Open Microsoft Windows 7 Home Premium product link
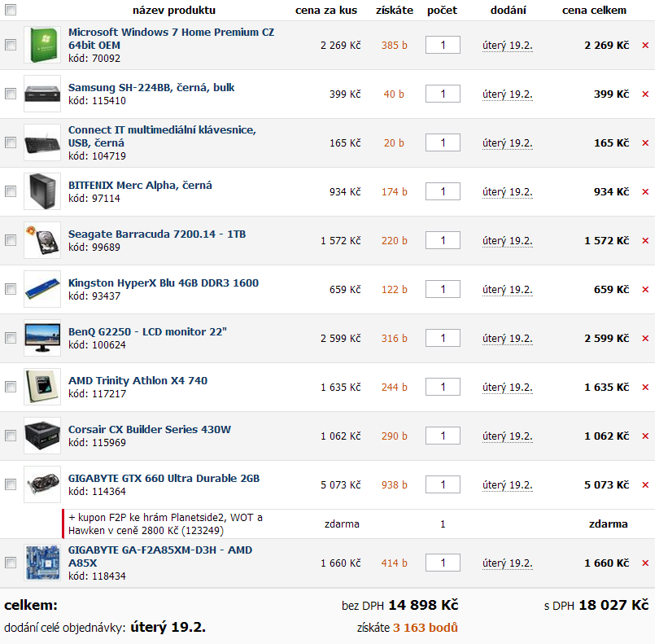Screen dimensions: 659x644 click(171, 38)
